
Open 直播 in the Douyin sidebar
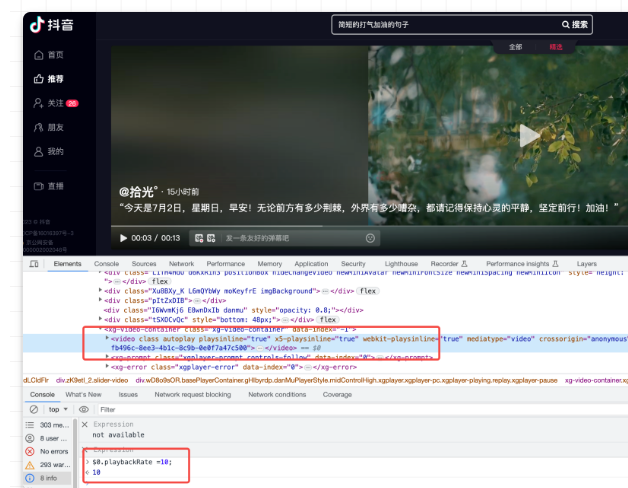[49, 186]
